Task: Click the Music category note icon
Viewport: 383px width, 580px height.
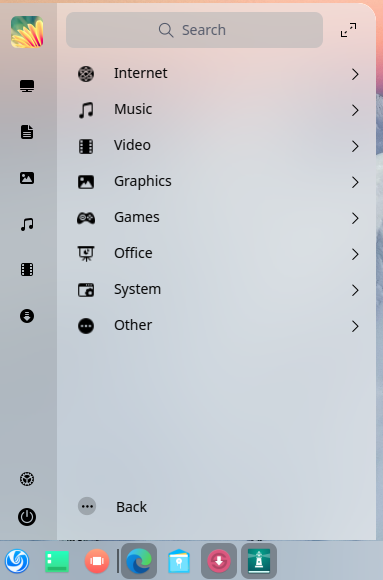Action: click(x=86, y=110)
